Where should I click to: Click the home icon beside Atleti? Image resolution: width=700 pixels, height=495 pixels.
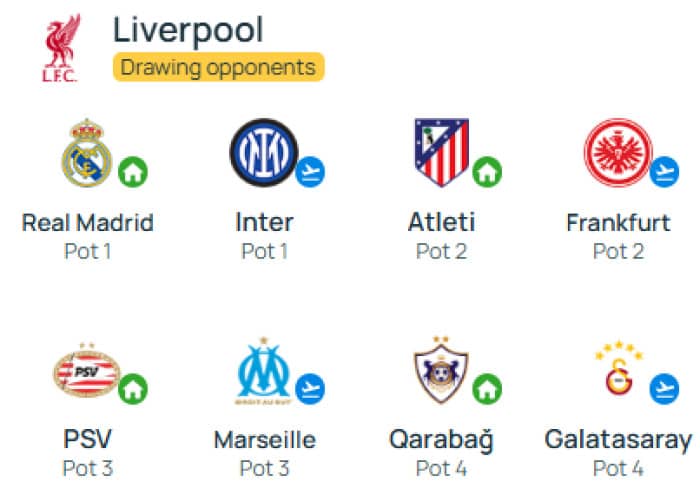pos(488,172)
